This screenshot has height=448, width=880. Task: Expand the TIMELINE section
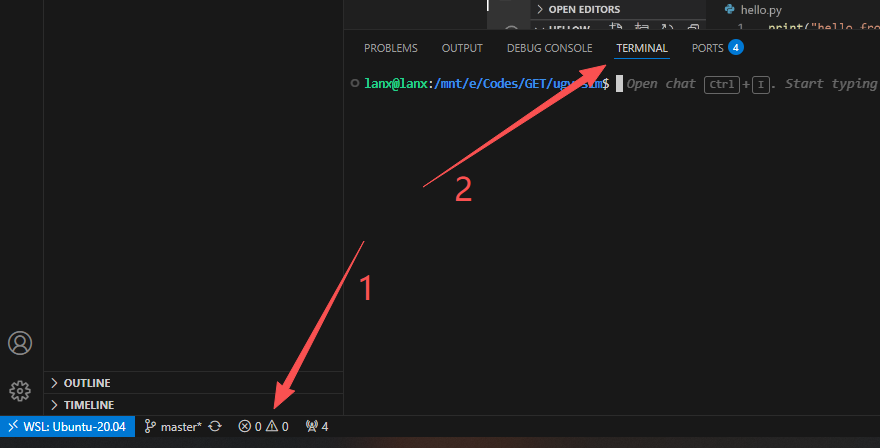(x=193, y=405)
